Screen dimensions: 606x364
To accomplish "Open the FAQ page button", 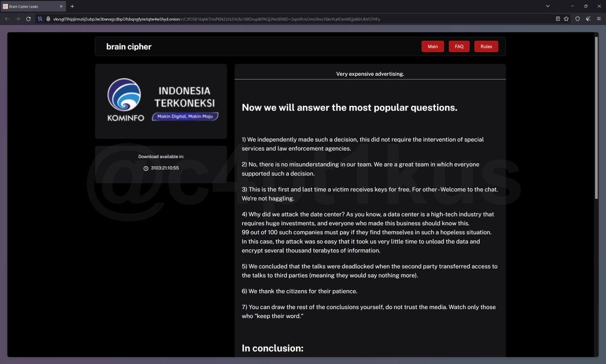I will (459, 46).
